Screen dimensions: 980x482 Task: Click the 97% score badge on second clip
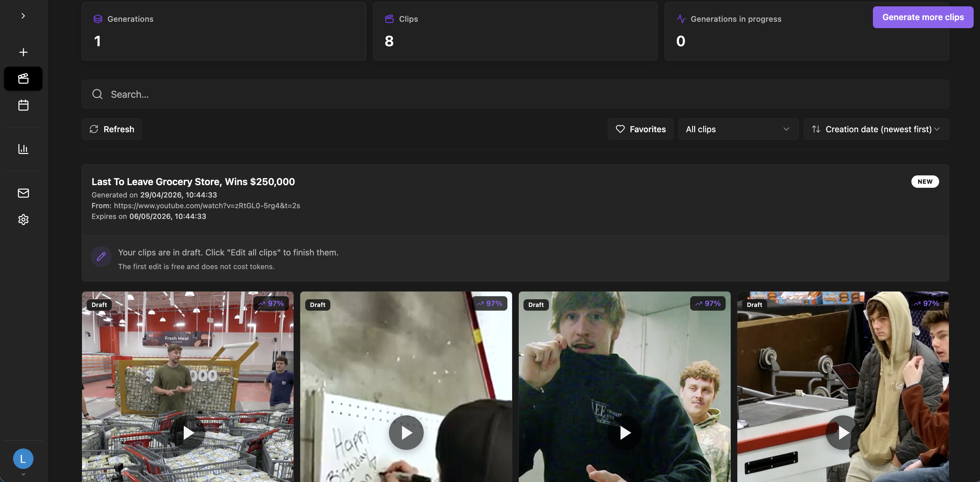tap(490, 303)
